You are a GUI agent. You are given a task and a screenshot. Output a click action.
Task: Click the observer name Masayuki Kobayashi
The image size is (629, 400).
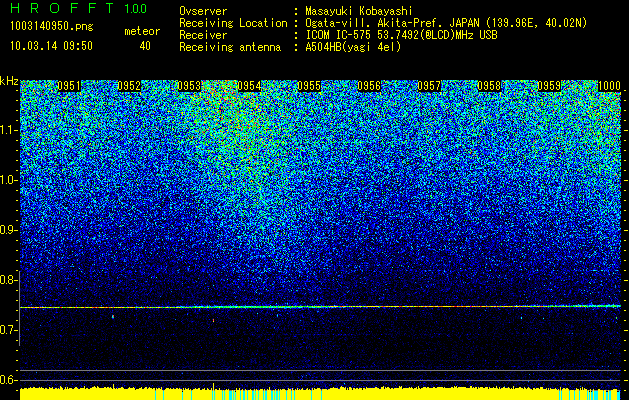pyautogui.click(x=359, y=11)
